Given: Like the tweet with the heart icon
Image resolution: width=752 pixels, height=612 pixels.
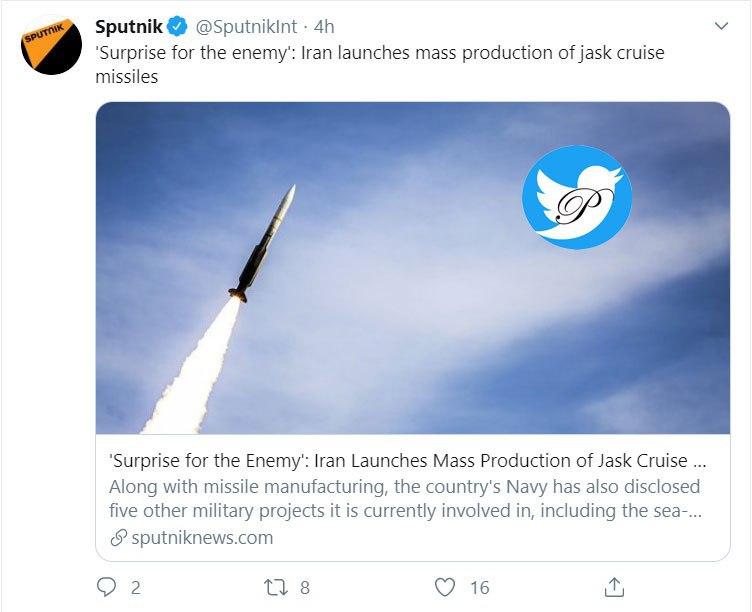Looking at the screenshot, I should pos(446,587).
